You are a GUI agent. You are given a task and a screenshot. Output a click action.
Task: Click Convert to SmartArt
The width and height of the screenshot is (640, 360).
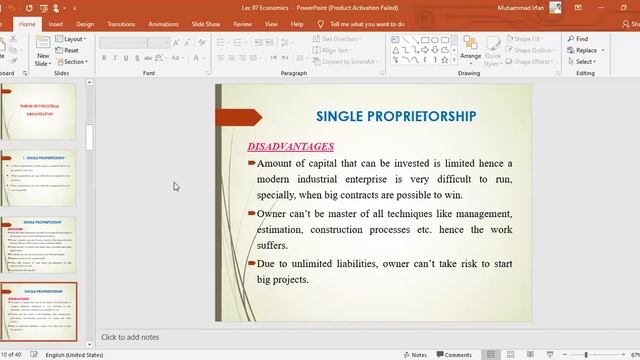[346, 62]
